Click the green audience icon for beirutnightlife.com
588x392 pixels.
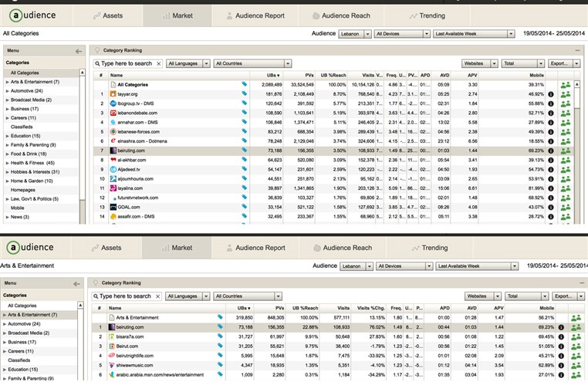point(576,356)
